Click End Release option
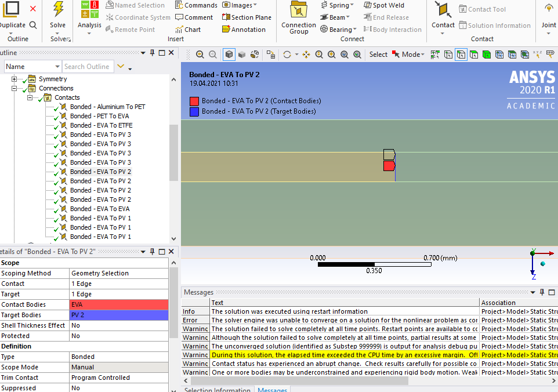558x392 pixels. [x=386, y=17]
